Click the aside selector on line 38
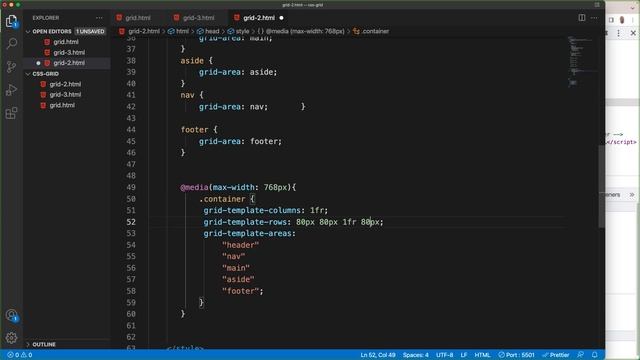 192,61
